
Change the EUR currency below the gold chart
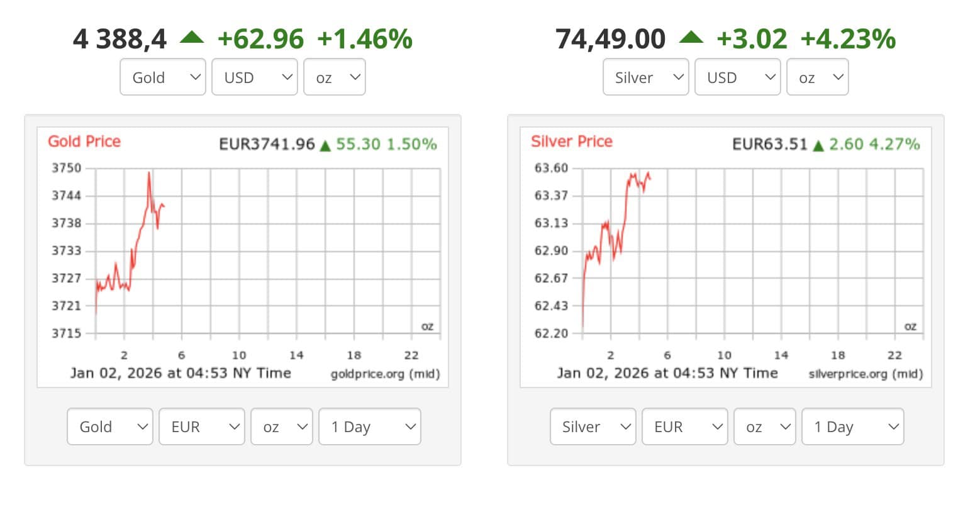coord(201,426)
